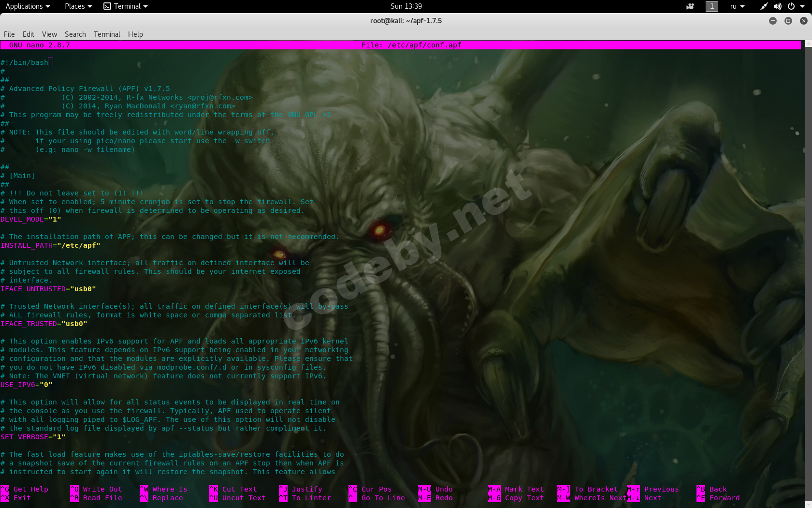Open the Help menu

(x=135, y=34)
